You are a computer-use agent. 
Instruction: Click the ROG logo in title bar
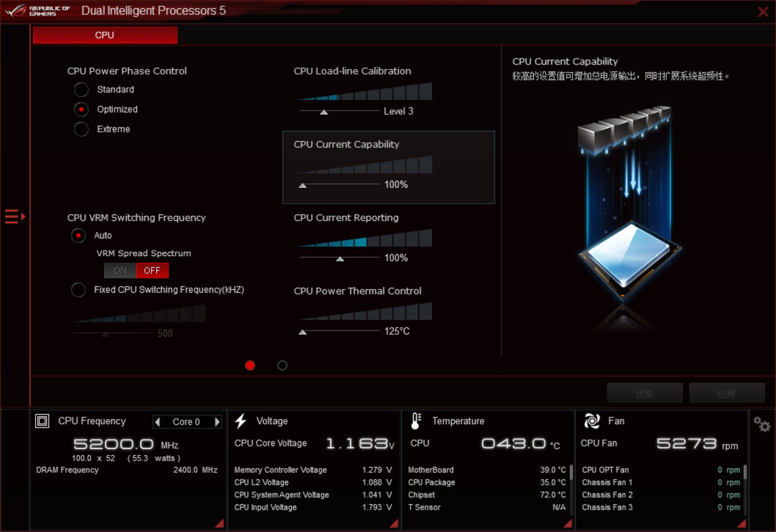[x=16, y=11]
